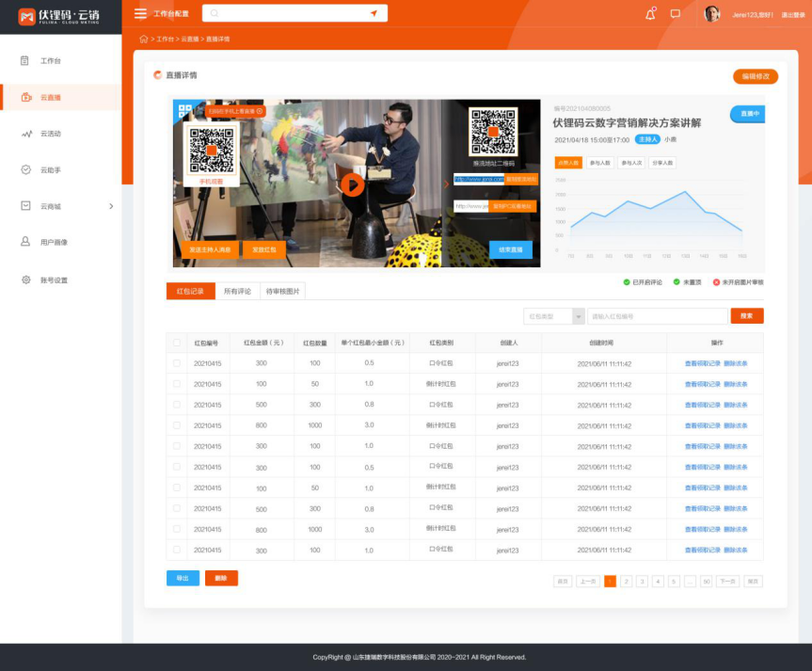The height and width of the screenshot is (671, 812).
Task: Expand the 云商城 sidebar submenu arrow
Action: [111, 206]
